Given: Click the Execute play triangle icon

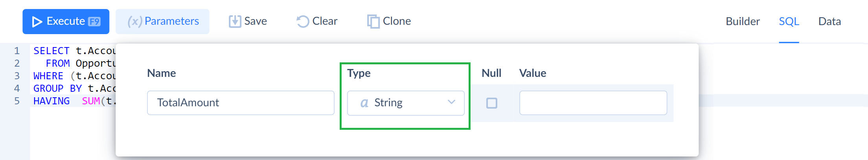Looking at the screenshot, I should pos(37,22).
